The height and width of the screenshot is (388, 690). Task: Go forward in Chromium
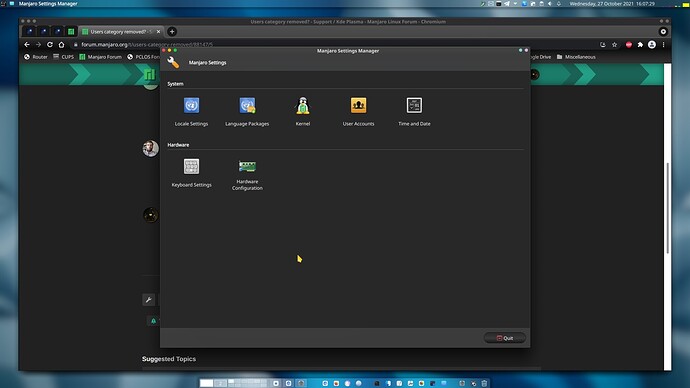[38, 44]
